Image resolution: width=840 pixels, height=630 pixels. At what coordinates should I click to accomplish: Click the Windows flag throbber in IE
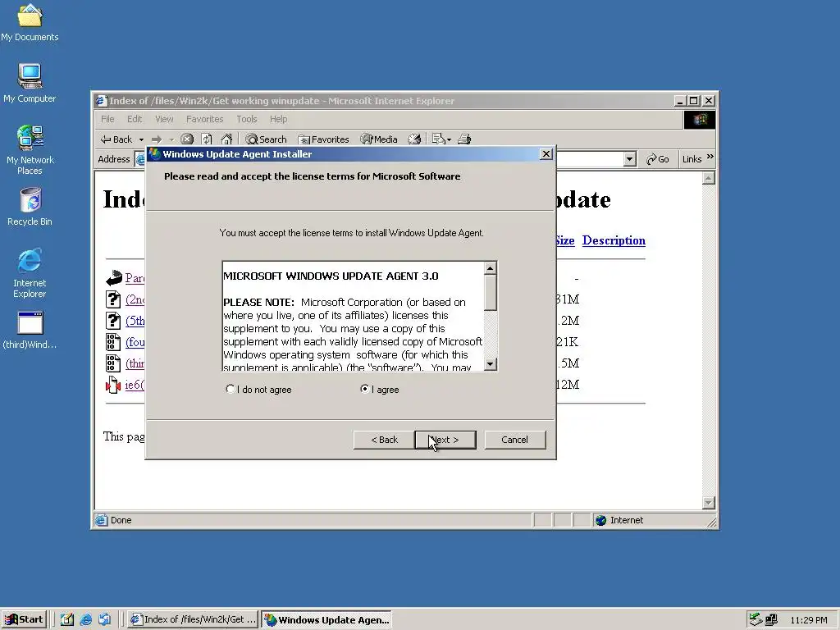click(700, 120)
